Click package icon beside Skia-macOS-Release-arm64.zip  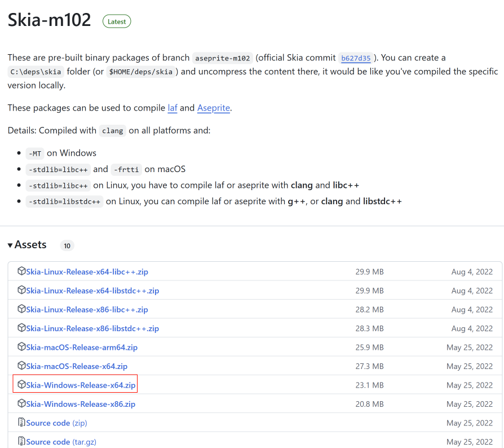point(21,346)
